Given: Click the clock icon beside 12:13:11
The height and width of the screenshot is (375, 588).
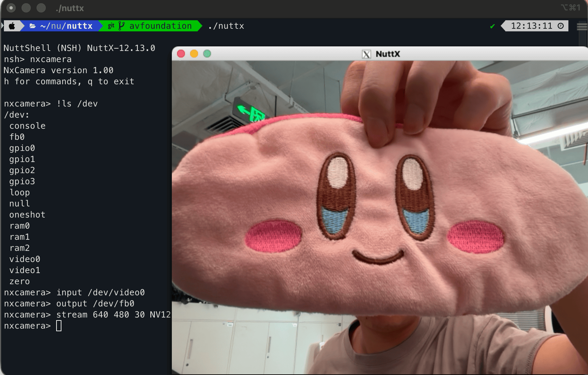Looking at the screenshot, I should (x=561, y=26).
